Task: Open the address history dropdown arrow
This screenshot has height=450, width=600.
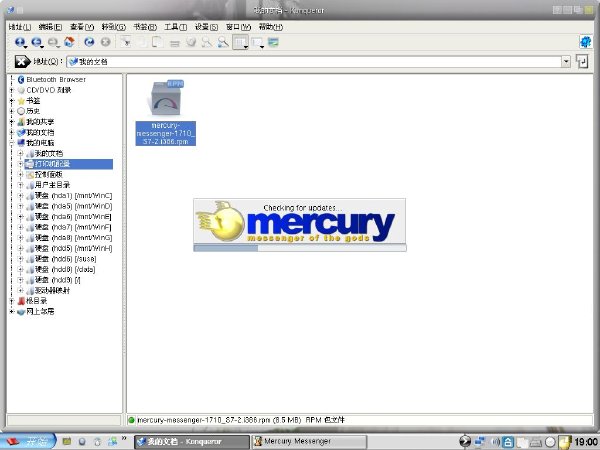Action: tap(566, 62)
